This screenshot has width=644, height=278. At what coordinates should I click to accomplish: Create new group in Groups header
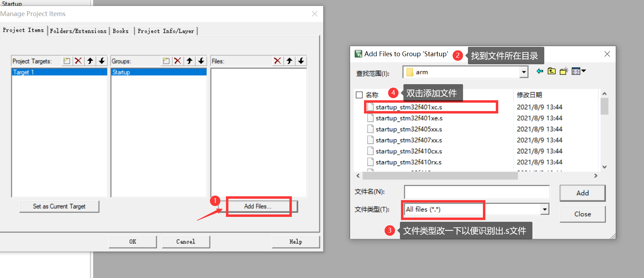pyautogui.click(x=166, y=61)
